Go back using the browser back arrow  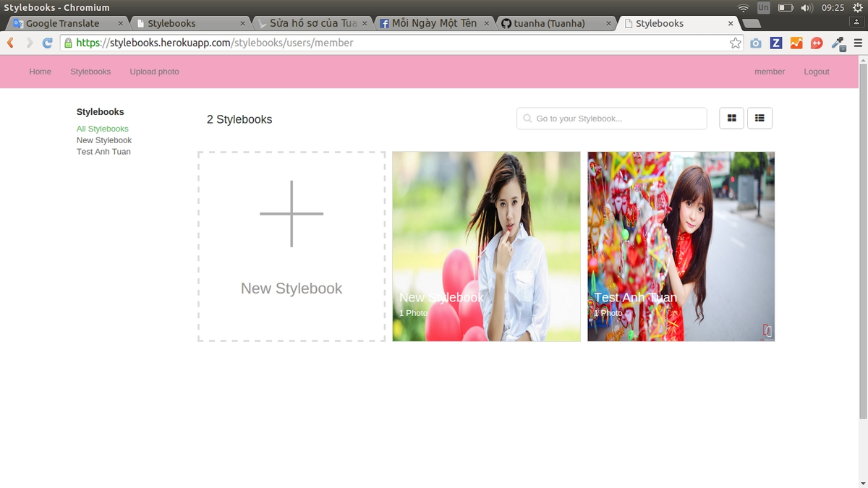(11, 43)
